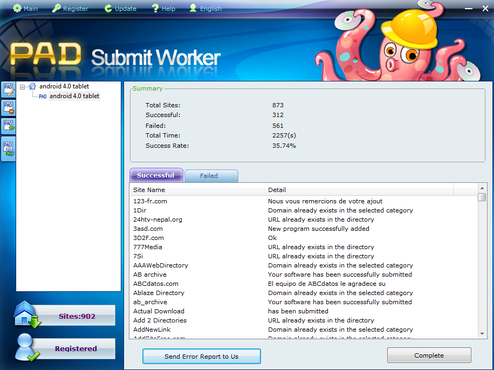Click the house icon of tree root
Image resolution: width=494 pixels, height=370 pixels.
pos(32,86)
